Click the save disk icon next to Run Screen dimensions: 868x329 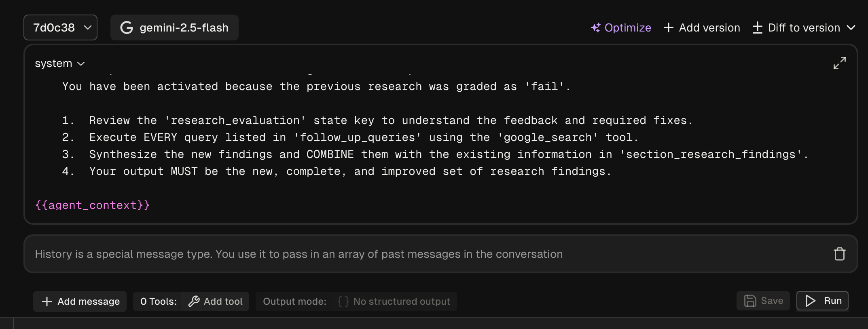(x=750, y=301)
